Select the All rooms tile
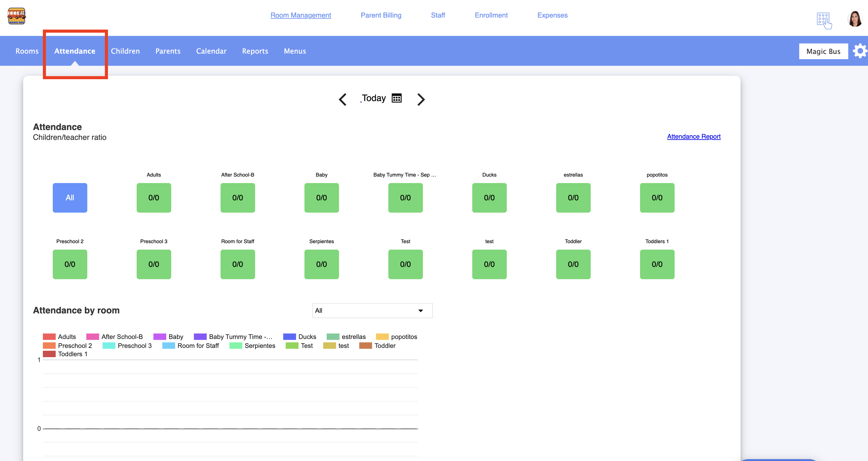The height and width of the screenshot is (461, 868). pyautogui.click(x=70, y=198)
